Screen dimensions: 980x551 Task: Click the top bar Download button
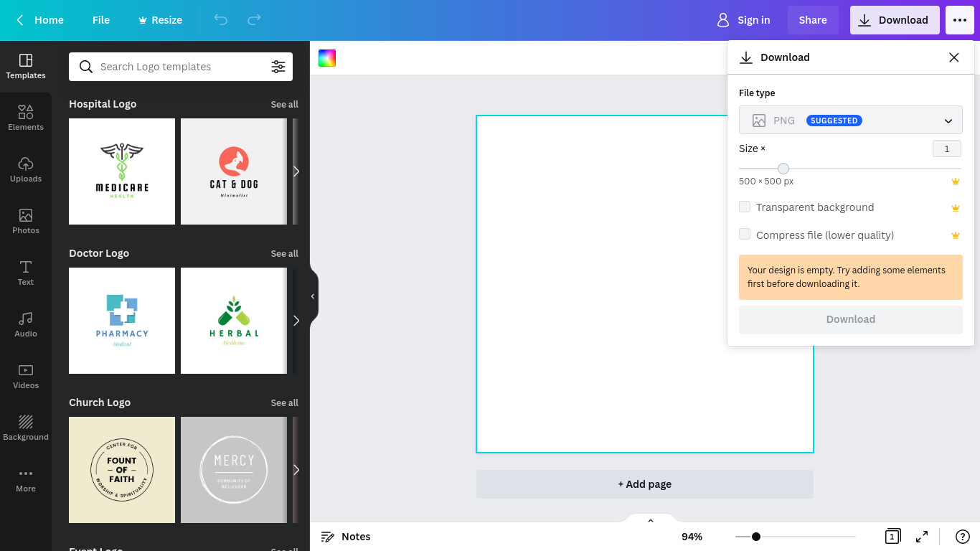click(895, 20)
